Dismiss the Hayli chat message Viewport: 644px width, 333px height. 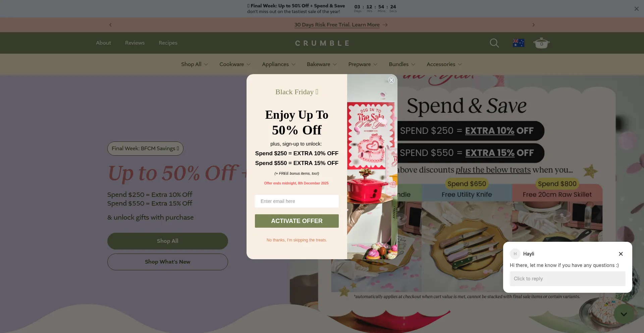[x=621, y=254]
